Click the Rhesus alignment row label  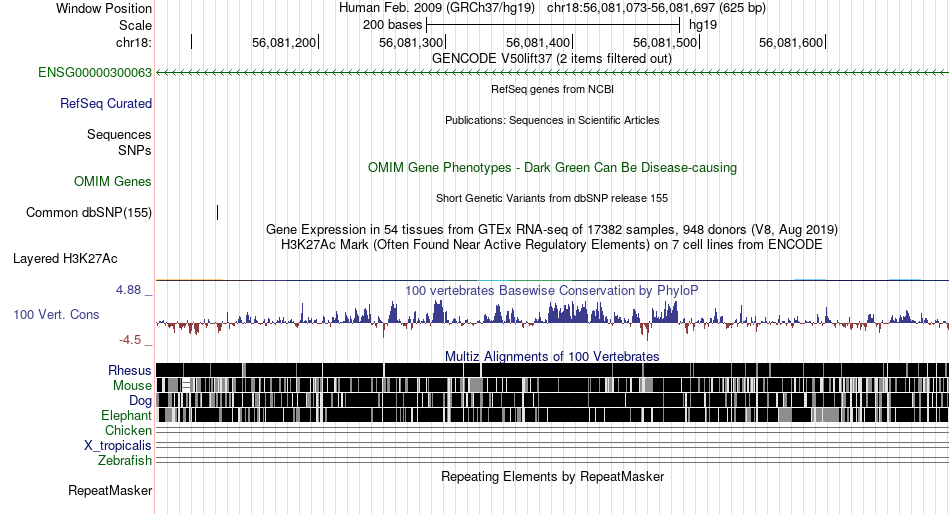tap(130, 370)
